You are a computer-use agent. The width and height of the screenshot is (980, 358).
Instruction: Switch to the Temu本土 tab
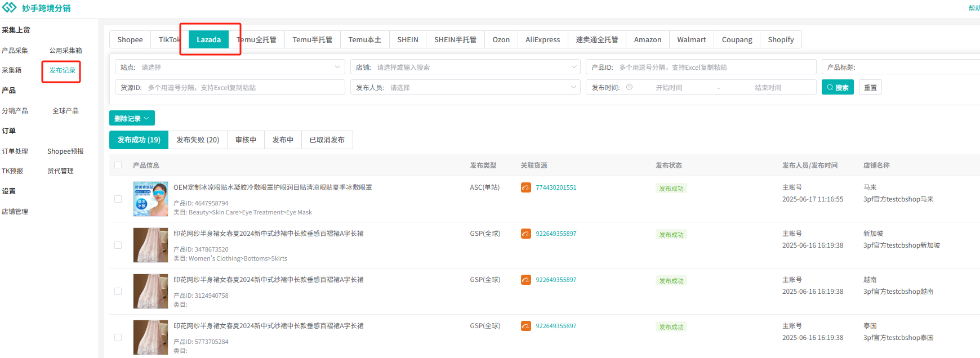click(365, 39)
